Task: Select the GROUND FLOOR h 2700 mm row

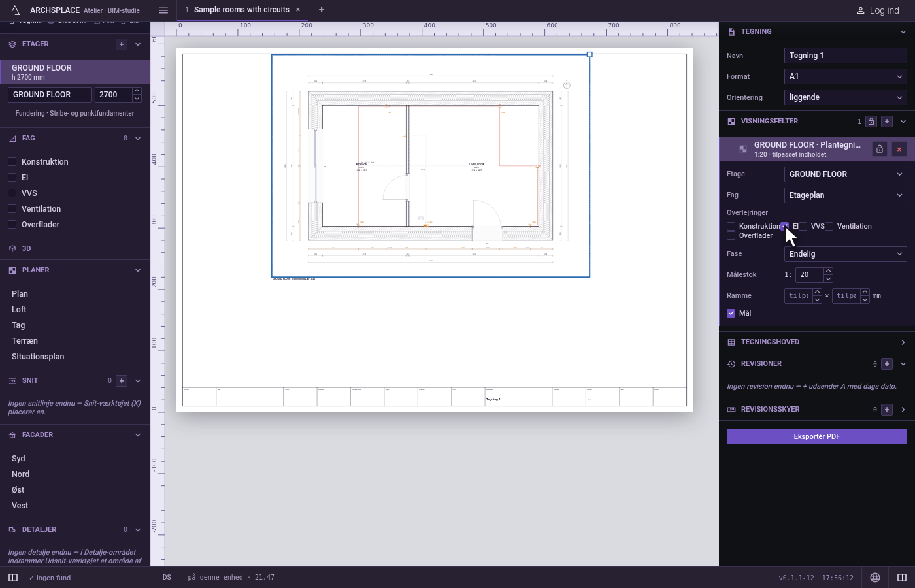Action: pos(75,72)
